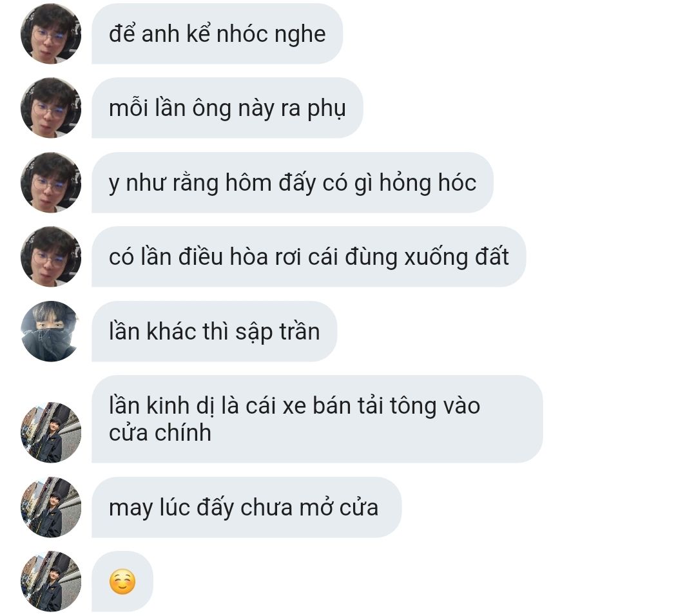Click masked-person avatar beside 'lần khác thì sập trần'
This screenshot has width=696, height=616.
point(51,331)
